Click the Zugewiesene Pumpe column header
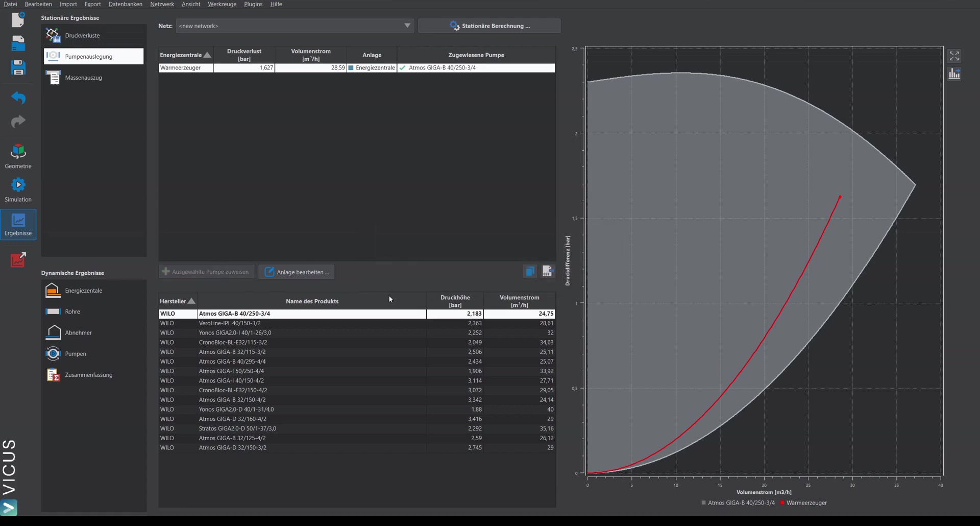Screen dimensions: 980x526 point(476,55)
